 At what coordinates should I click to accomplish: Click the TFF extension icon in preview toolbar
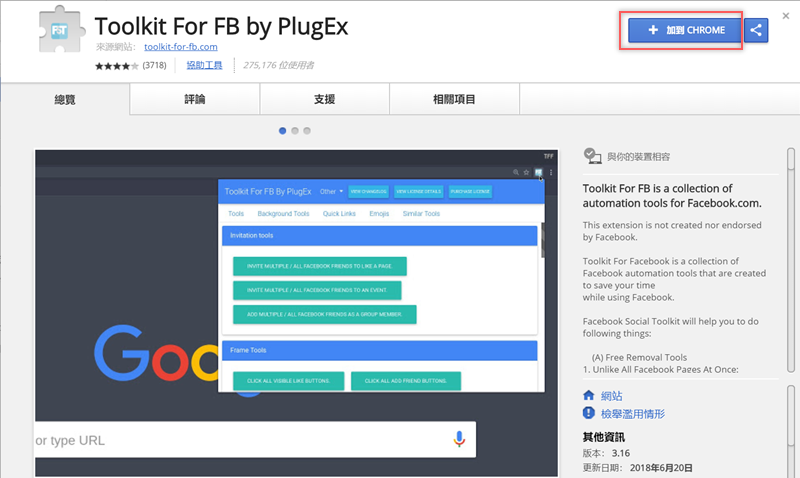pyautogui.click(x=538, y=172)
